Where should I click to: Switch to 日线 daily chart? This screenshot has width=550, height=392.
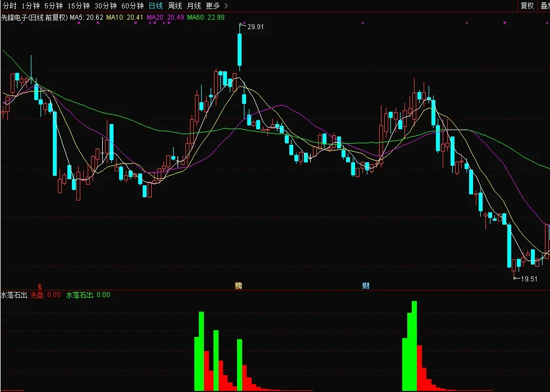(x=156, y=6)
